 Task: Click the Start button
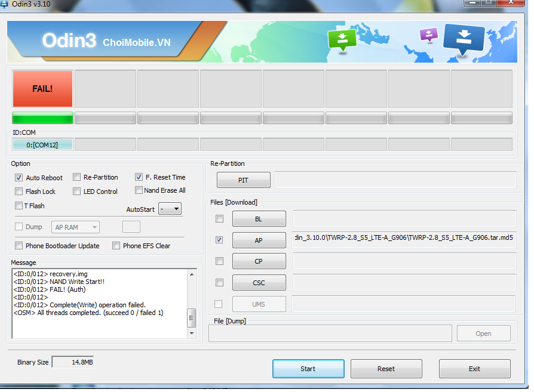coord(308,369)
